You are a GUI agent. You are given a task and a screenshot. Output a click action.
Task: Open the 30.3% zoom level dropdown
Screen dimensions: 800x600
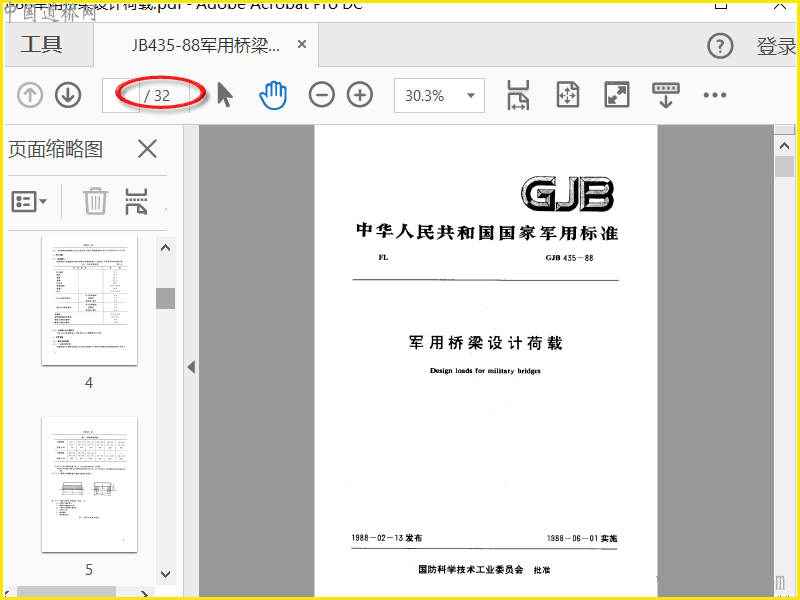point(439,95)
